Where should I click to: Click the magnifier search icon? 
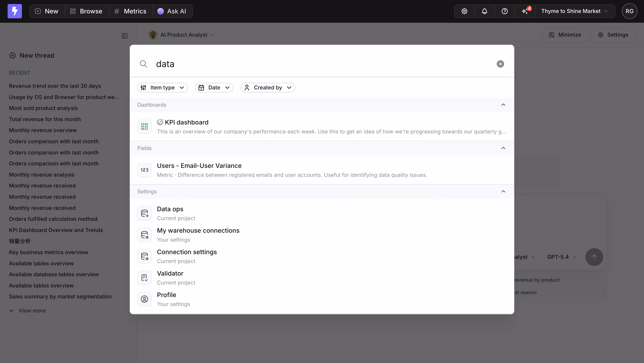click(x=143, y=64)
